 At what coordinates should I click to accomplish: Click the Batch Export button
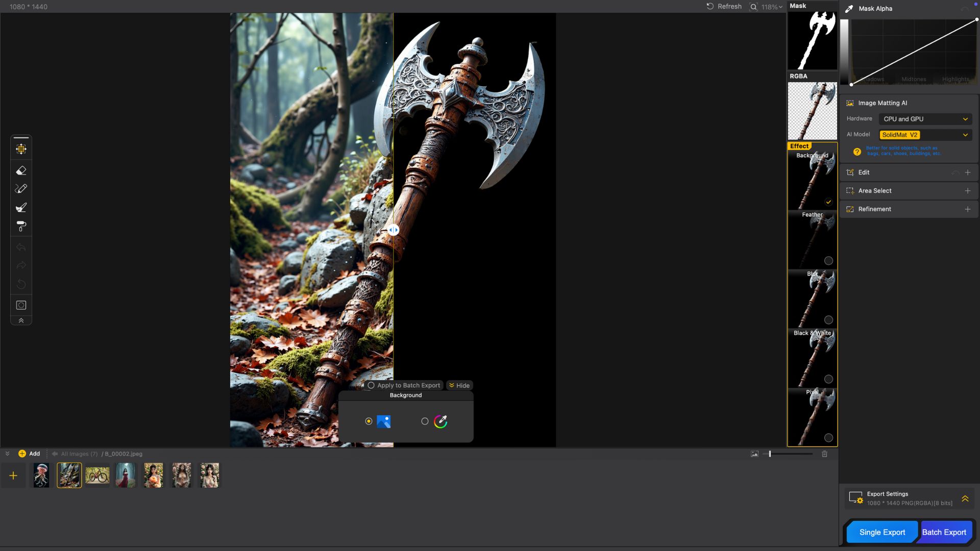944,532
